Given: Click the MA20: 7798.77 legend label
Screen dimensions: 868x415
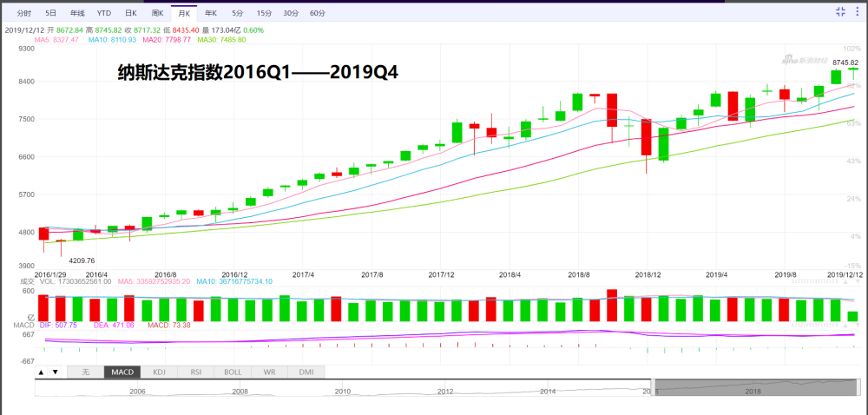Looking at the screenshot, I should coord(167,40).
